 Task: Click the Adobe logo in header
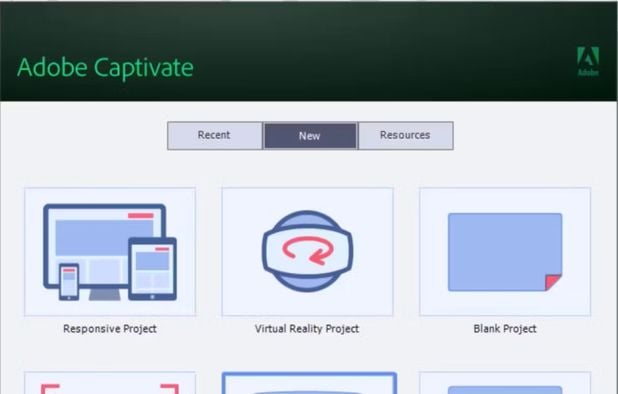tap(588, 61)
